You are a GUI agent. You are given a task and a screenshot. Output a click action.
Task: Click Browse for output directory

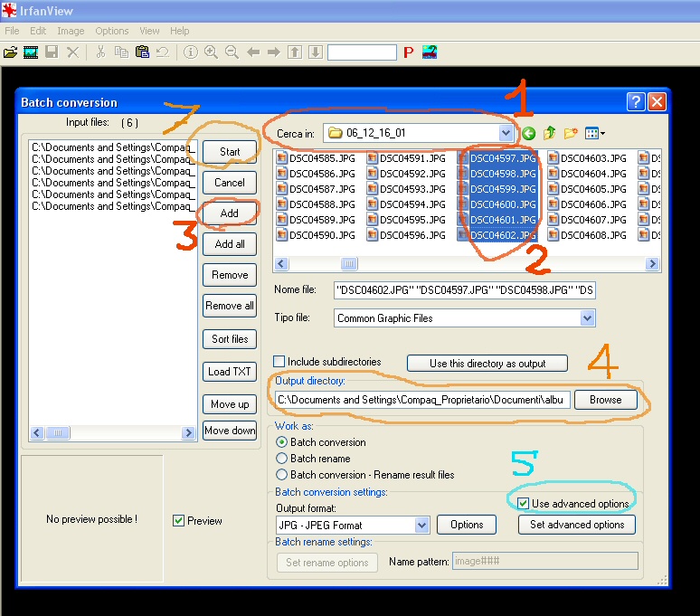coord(605,400)
